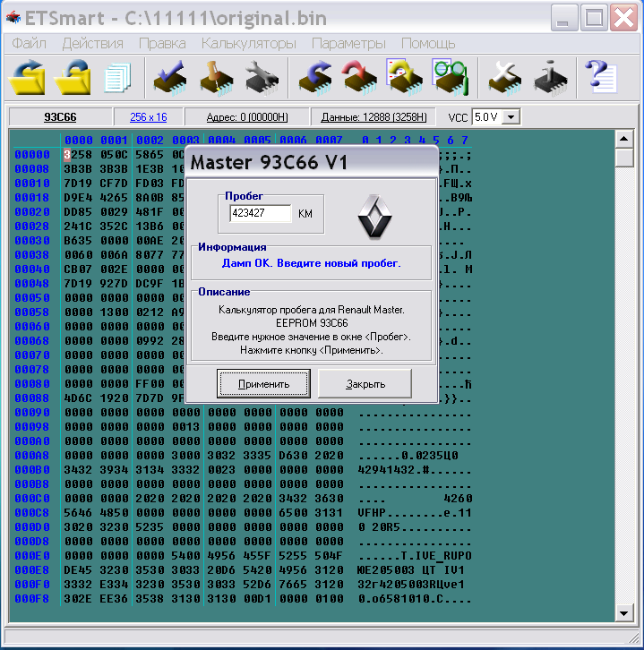Open the Помощь menu

[x=428, y=43]
